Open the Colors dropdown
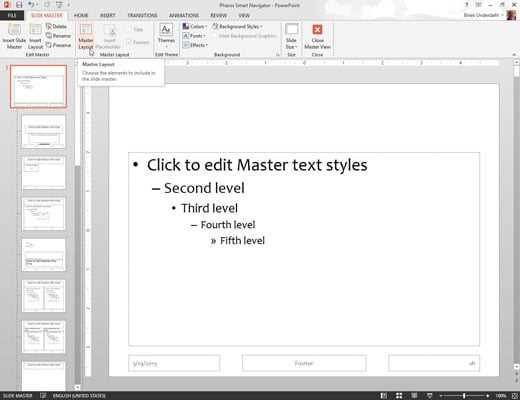The image size is (520, 400). click(x=195, y=26)
